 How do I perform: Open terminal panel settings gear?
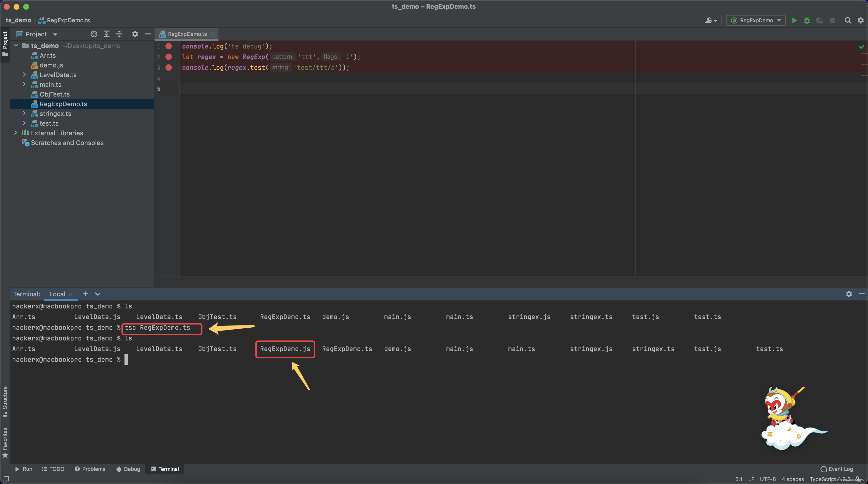(x=849, y=294)
